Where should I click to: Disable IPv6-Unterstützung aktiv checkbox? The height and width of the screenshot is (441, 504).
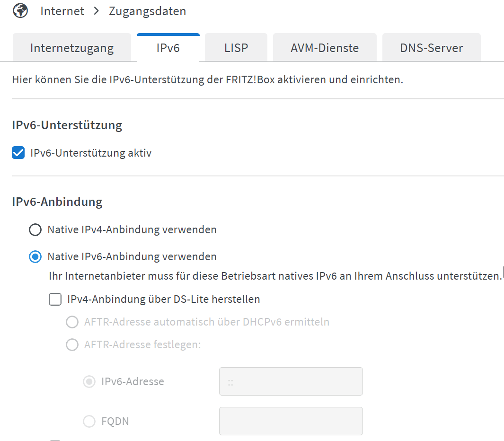click(x=18, y=153)
